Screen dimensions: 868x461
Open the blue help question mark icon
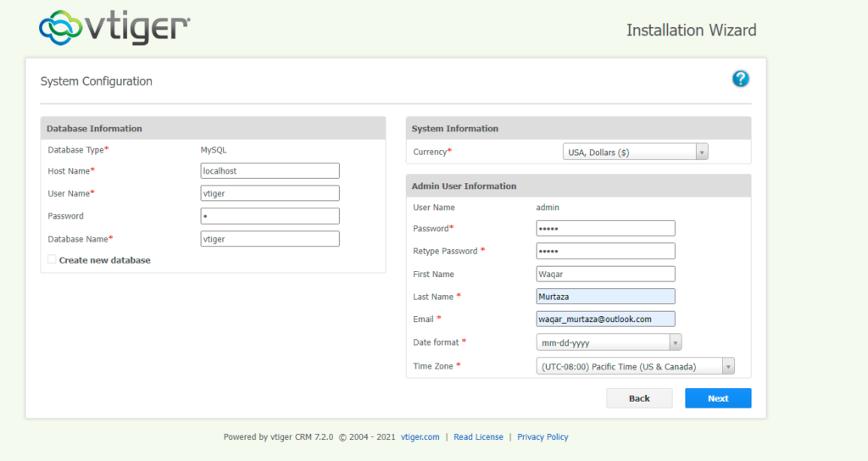point(740,79)
